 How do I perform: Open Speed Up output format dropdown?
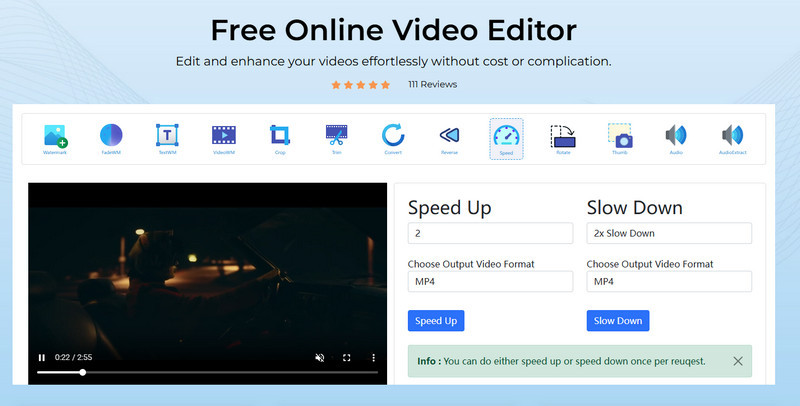tap(490, 282)
